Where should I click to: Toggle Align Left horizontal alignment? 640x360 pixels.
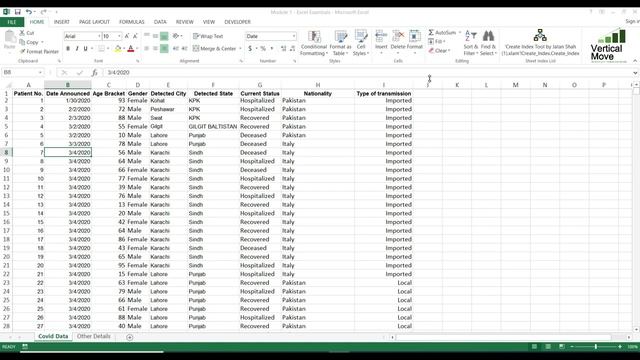click(x=147, y=49)
